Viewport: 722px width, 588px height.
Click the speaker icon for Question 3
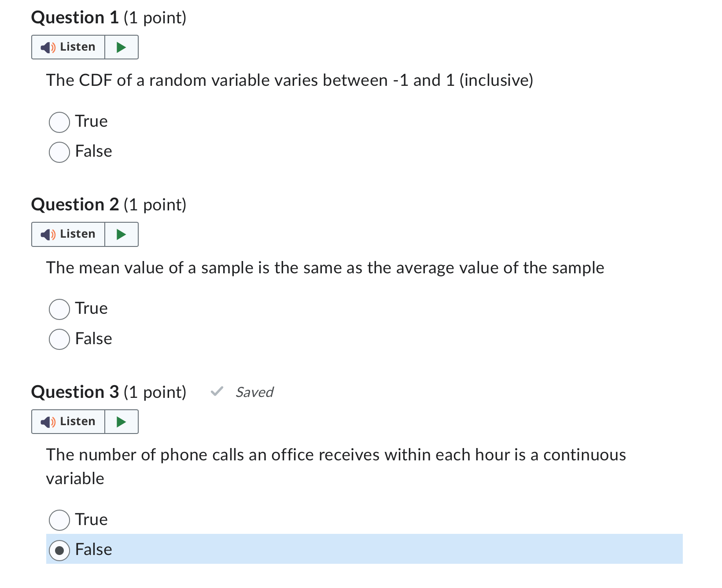48,422
